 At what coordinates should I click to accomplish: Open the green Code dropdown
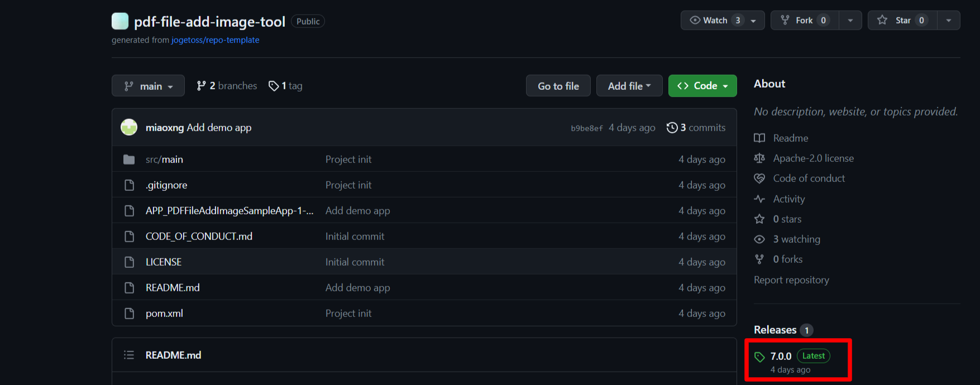point(702,86)
